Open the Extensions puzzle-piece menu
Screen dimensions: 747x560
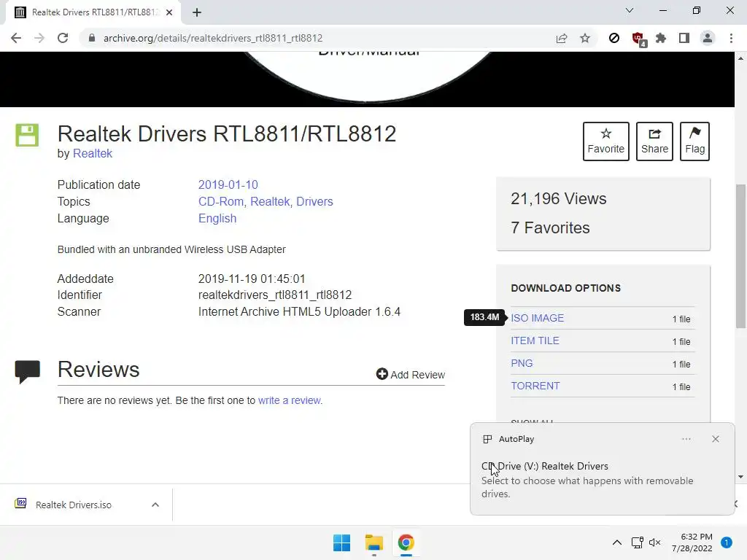(x=661, y=38)
